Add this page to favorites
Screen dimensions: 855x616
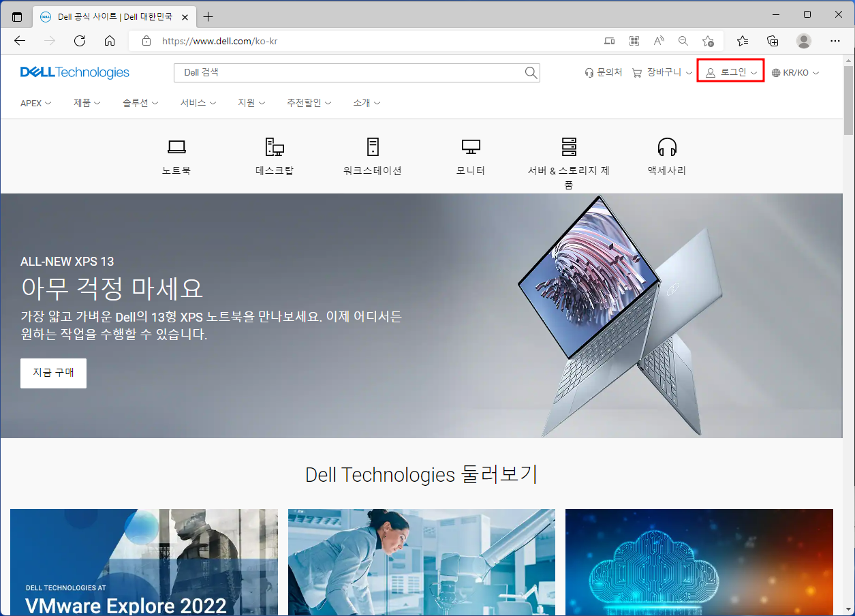pos(708,41)
